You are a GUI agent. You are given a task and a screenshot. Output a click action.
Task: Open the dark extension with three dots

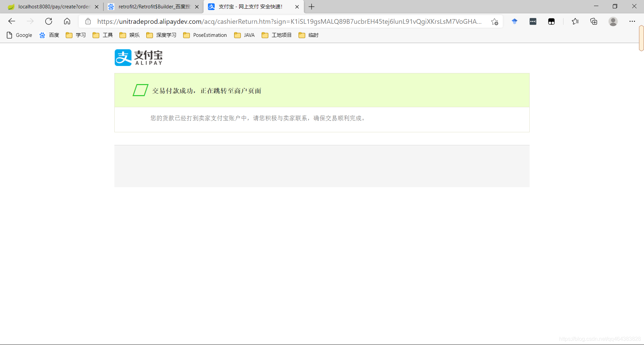[533, 21]
